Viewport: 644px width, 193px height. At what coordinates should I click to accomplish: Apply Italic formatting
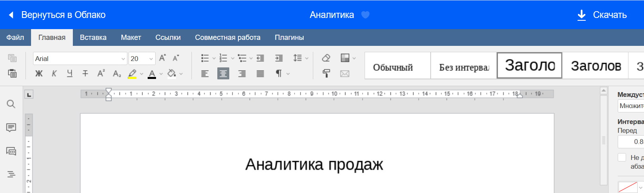(54, 74)
